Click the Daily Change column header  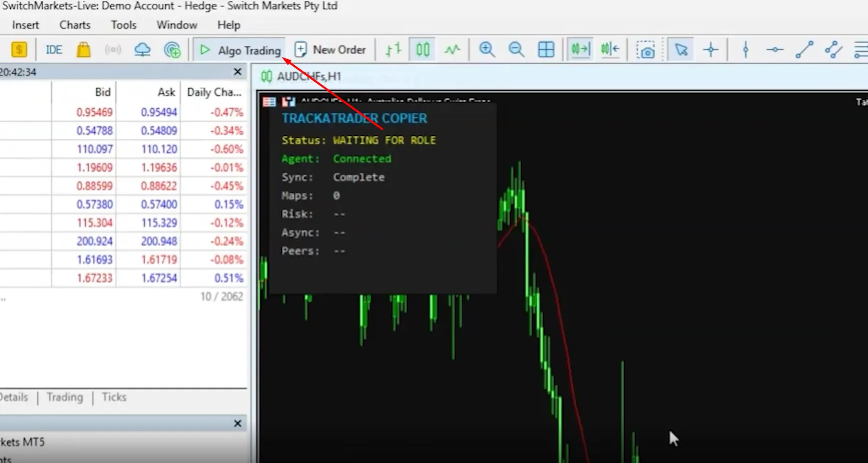point(214,92)
